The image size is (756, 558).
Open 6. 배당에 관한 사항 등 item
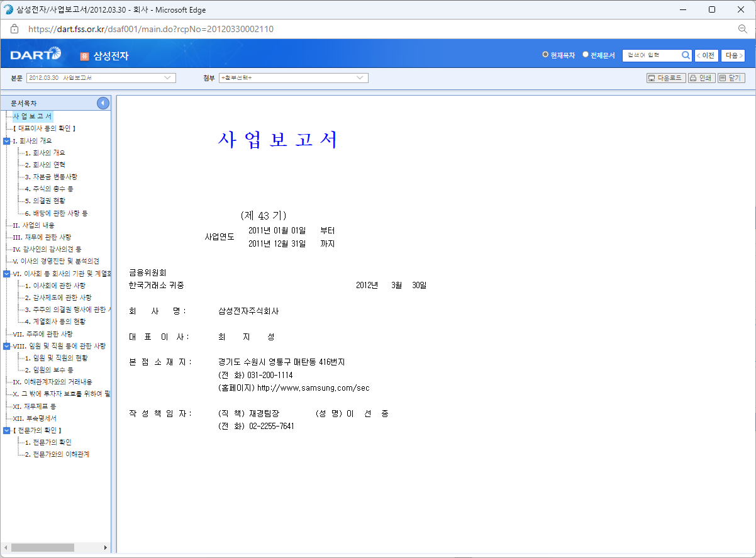pos(56,213)
